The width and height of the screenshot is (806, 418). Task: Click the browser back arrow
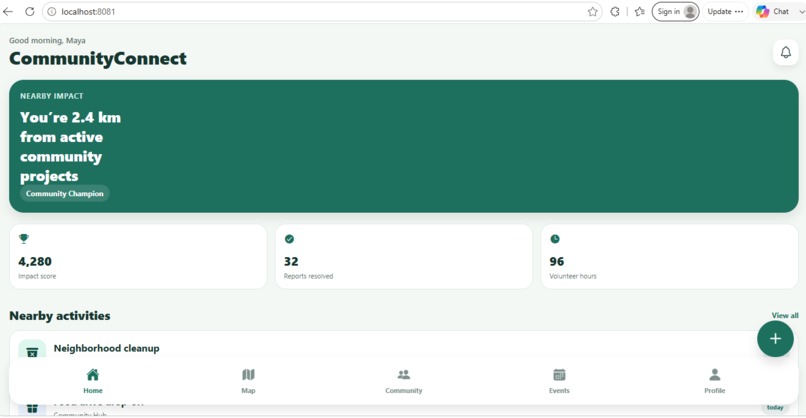click(x=8, y=11)
